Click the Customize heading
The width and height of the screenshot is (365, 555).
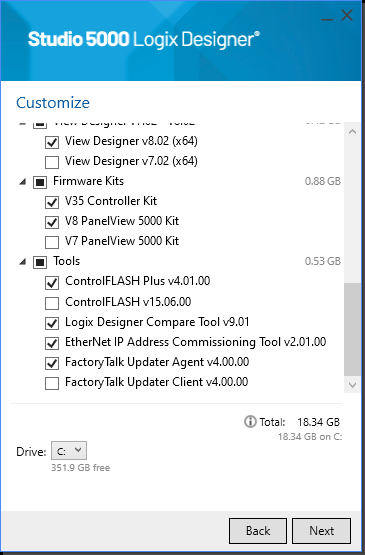coord(53,103)
